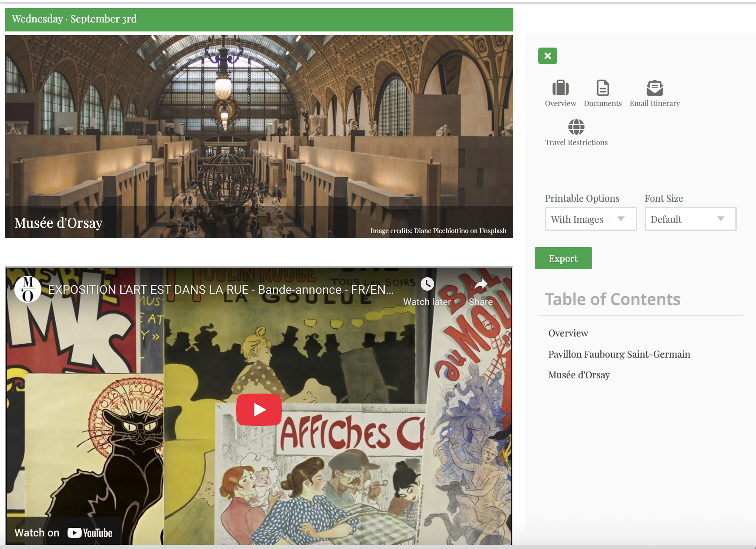Jump to Musée d'Orsay in Table of Contents
Viewport: 756px width, 549px height.
(579, 375)
